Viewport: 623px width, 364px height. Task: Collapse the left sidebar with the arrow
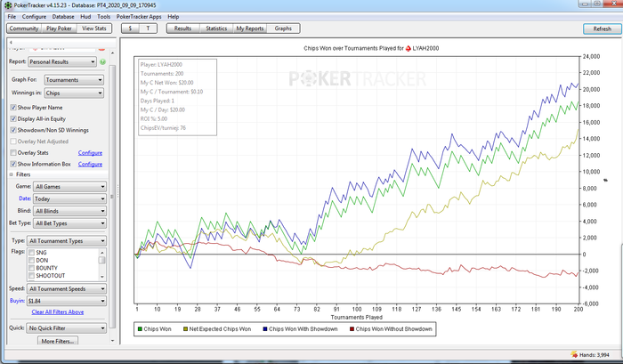(x=9, y=41)
